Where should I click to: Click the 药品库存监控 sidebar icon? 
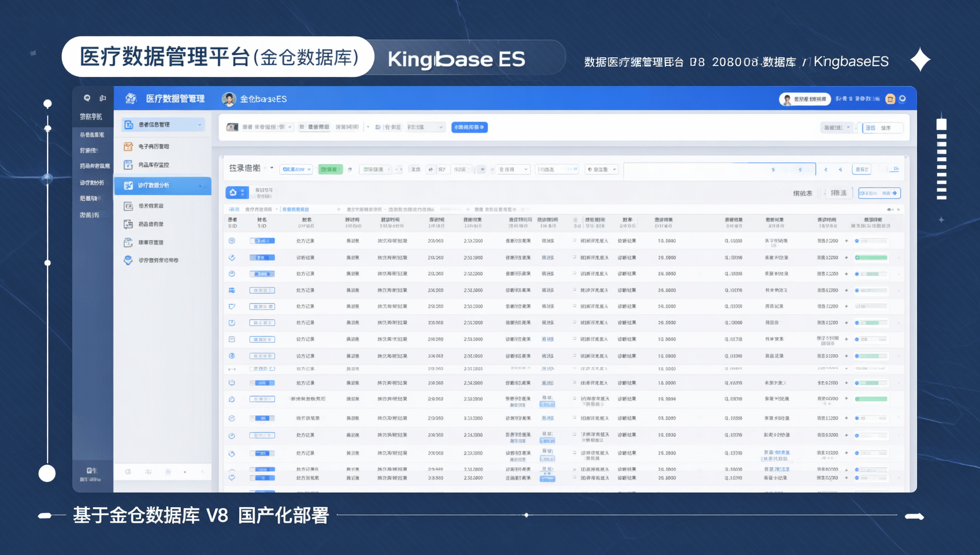coord(128,165)
